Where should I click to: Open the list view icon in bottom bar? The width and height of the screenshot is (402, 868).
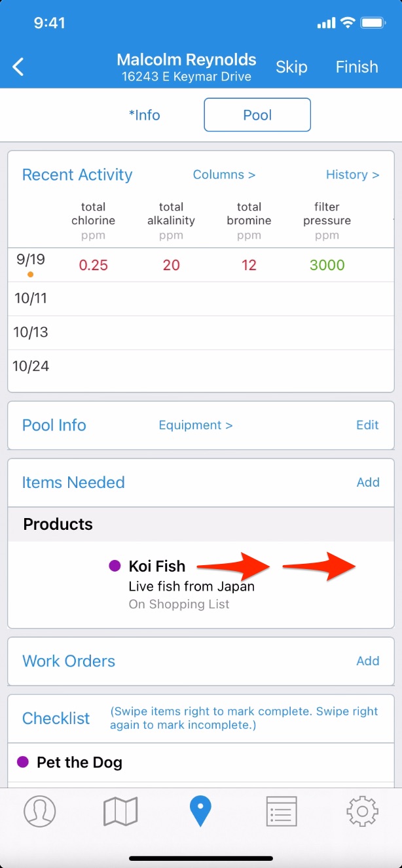282,812
